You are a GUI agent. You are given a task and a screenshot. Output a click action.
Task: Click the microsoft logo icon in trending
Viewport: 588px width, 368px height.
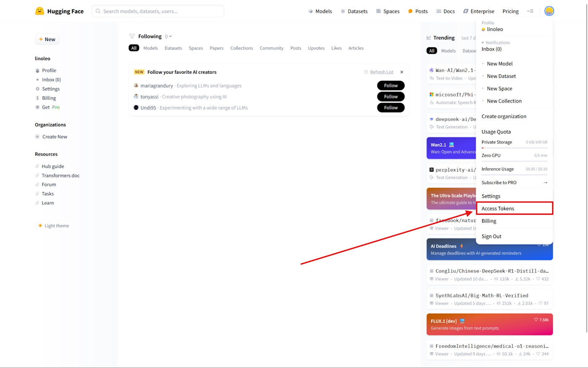(431, 95)
